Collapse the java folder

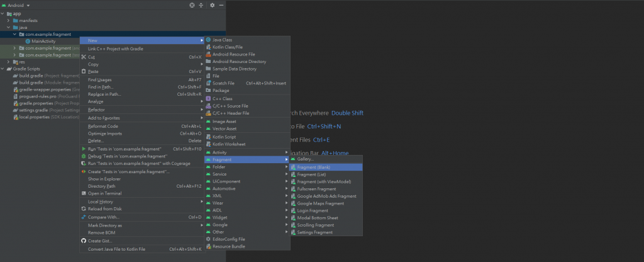[x=9, y=28]
